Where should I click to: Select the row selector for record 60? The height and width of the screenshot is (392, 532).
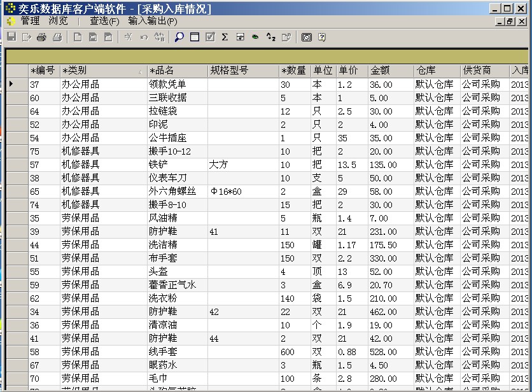click(x=17, y=98)
